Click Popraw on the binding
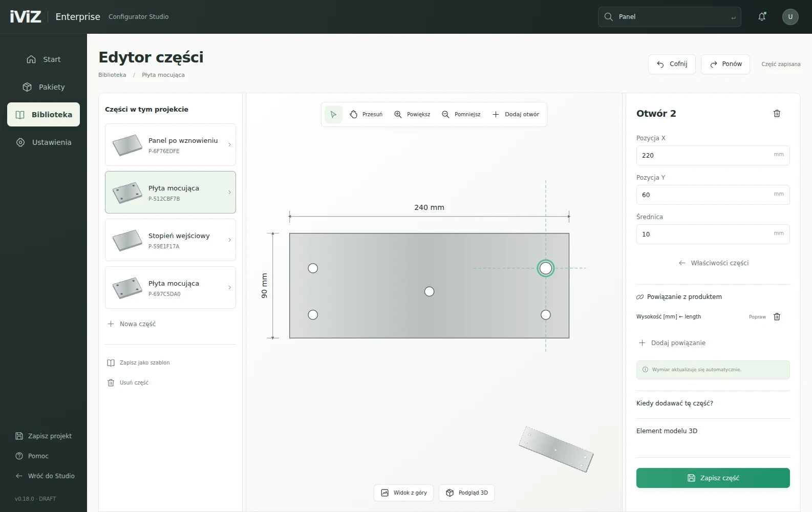Screen dimensions: 812x512 757,317
